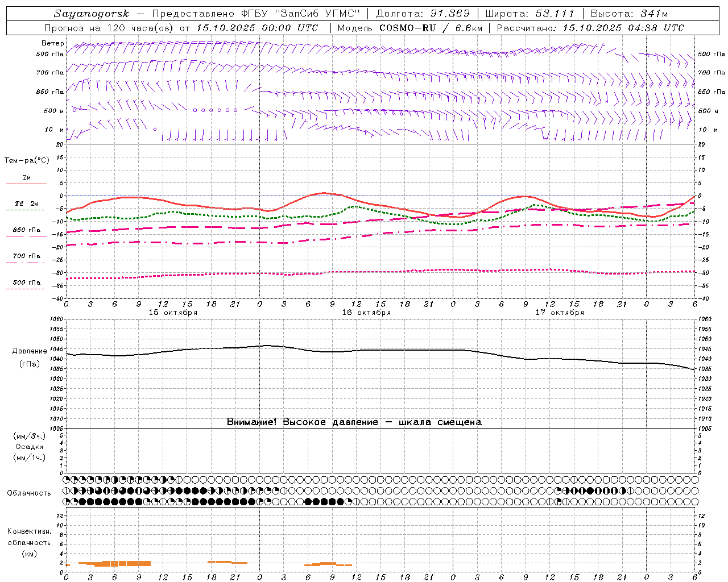This screenshot has height=582, width=728.
Task: Click the '17 октября' date label
Action: [560, 313]
